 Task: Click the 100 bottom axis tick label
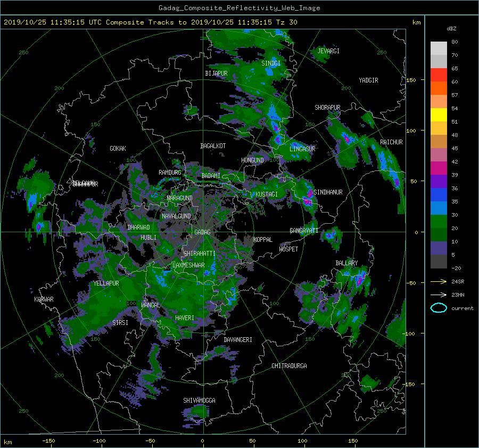click(302, 441)
